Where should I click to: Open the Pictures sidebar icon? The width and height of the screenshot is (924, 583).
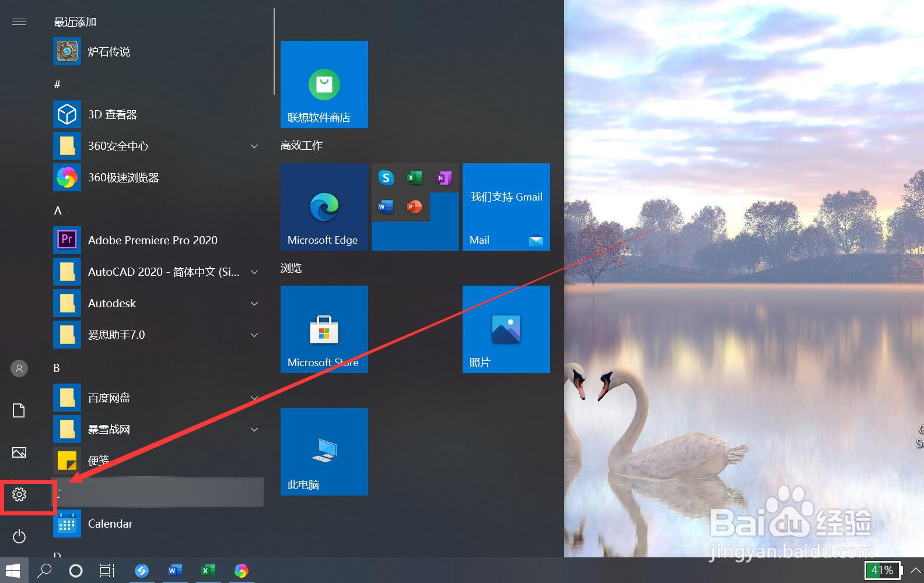19,452
